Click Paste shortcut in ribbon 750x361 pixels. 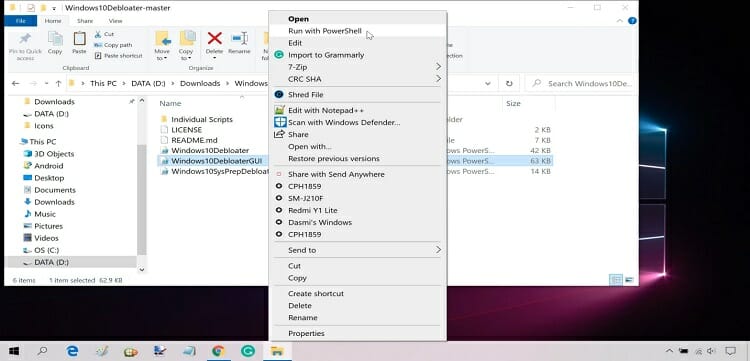119,55
